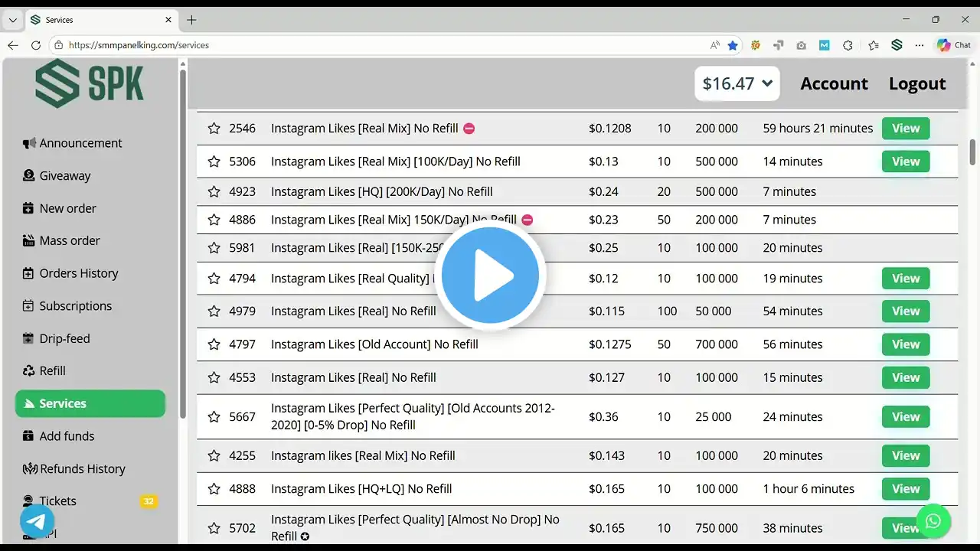Click the camera screenshot icon in toolbar
Screen dimensions: 980x551
click(801, 45)
